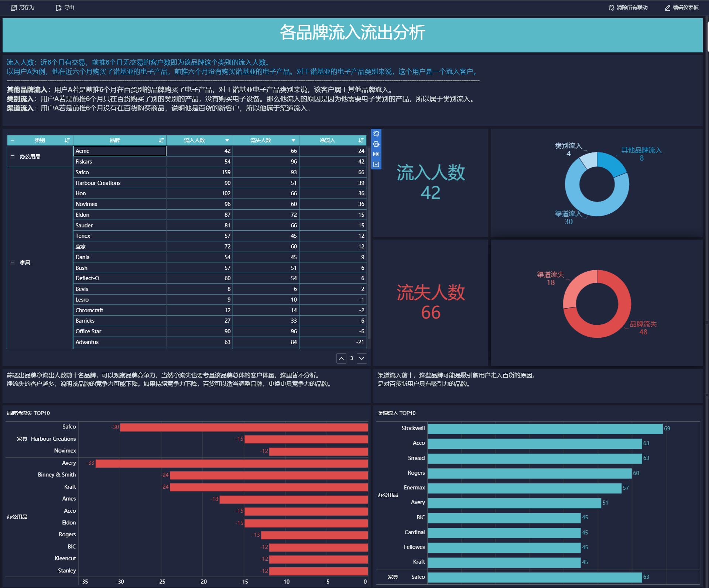This screenshot has width=709, height=588.
Task: Toggle sorting on the 品牌 column
Action: click(161, 140)
